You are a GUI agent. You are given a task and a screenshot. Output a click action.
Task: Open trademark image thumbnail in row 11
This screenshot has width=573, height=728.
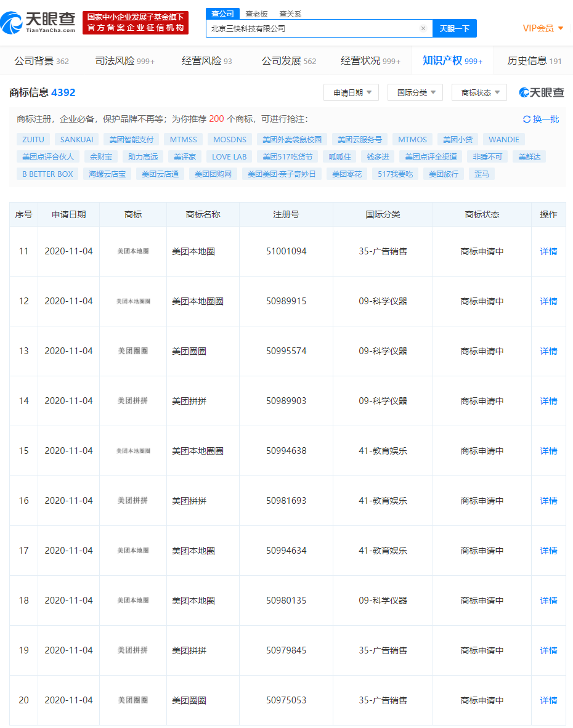(133, 251)
